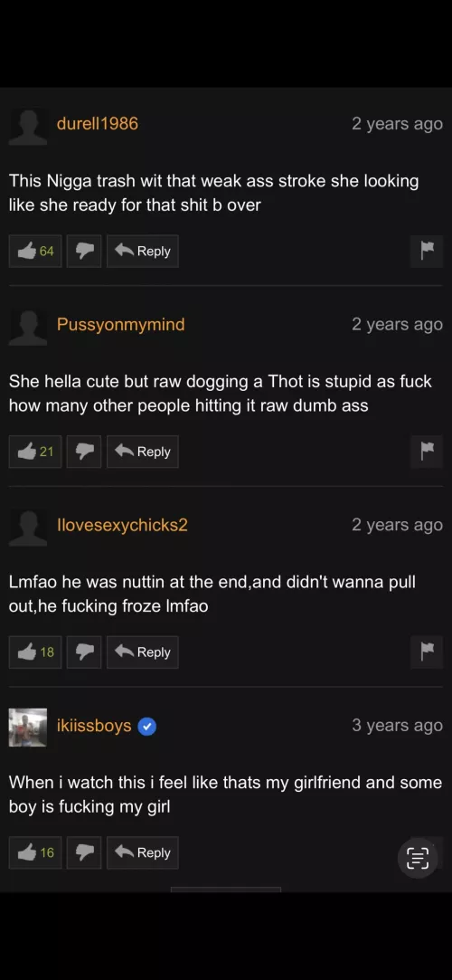Downvote the comment showing 21 likes

tap(84, 452)
